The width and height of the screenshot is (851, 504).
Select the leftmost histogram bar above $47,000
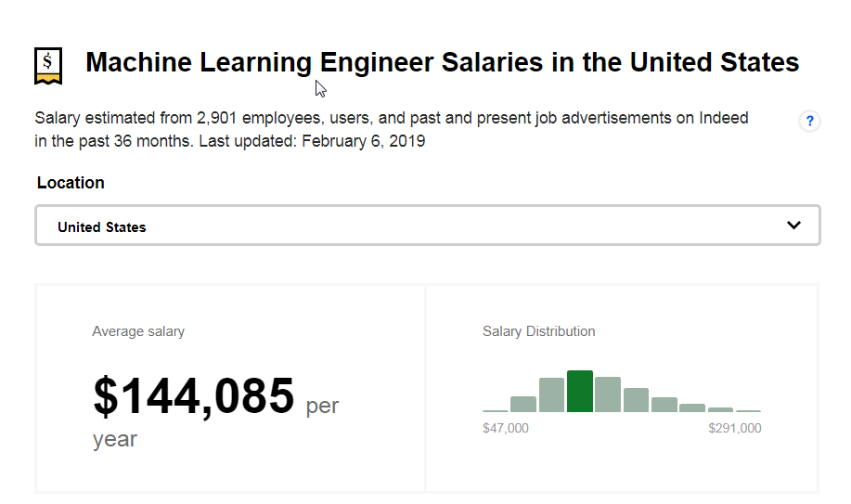click(496, 410)
